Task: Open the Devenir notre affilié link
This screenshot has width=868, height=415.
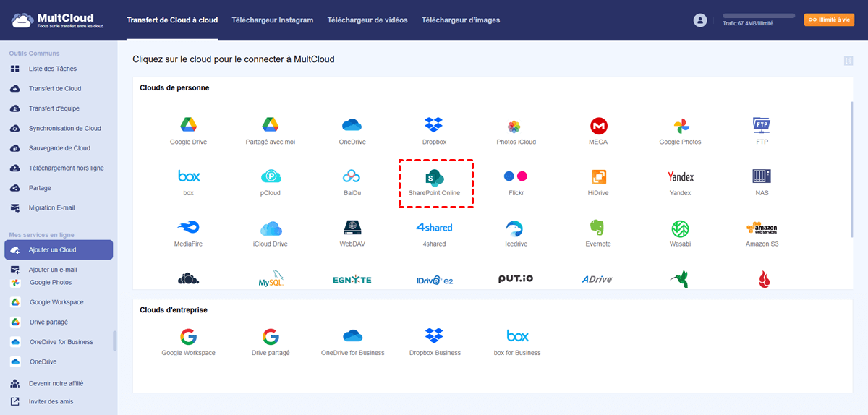Action: [x=56, y=383]
